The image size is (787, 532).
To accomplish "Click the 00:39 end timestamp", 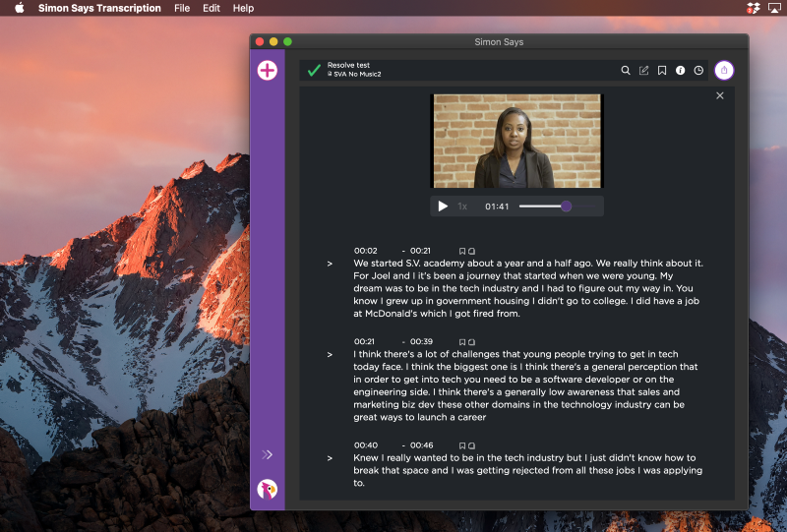I will [421, 342].
